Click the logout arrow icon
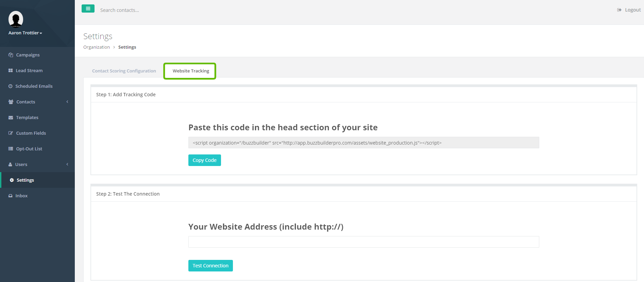This screenshot has height=282, width=644. pyautogui.click(x=619, y=10)
